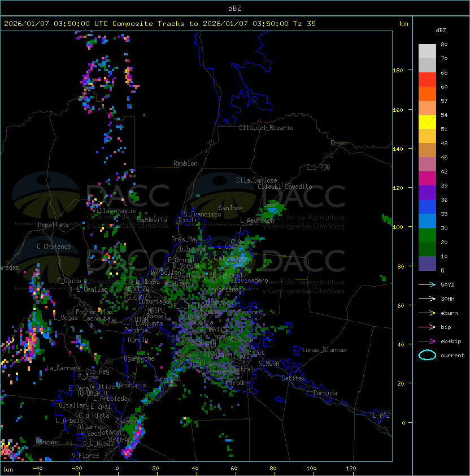Click the 'SanJose' map label
470x476 pixels.
pos(230,208)
